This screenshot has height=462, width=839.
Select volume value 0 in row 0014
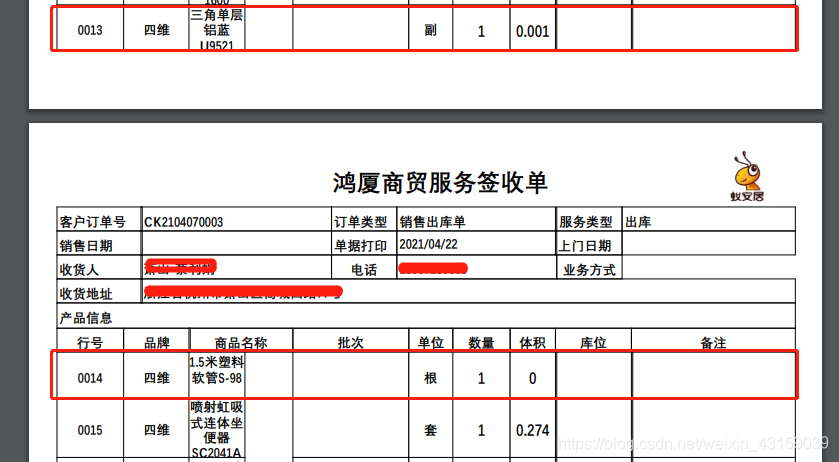point(532,379)
